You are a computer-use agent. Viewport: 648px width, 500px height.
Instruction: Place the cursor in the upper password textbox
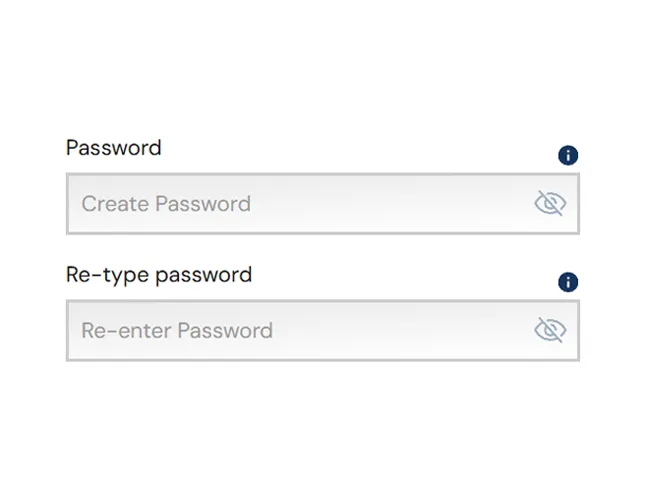(x=323, y=204)
